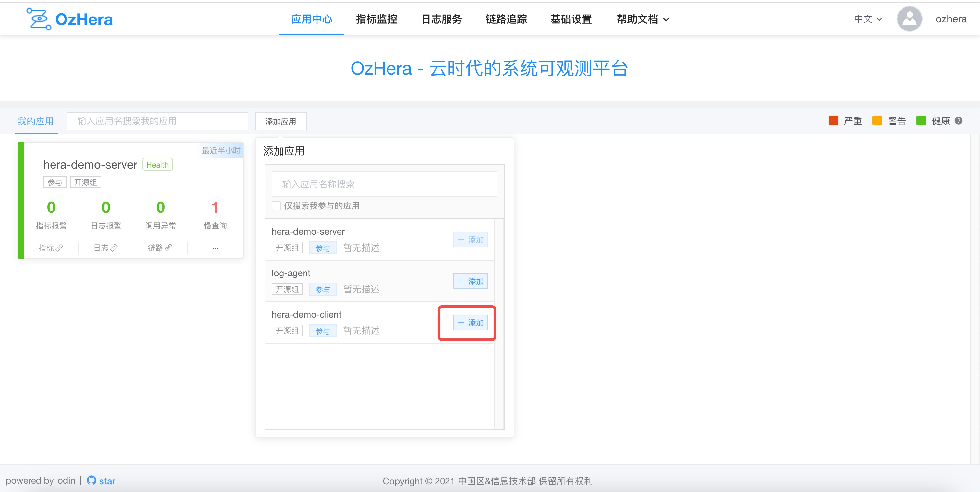980x492 pixels.
Task: Open 指标监控 menu item
Action: pos(376,19)
